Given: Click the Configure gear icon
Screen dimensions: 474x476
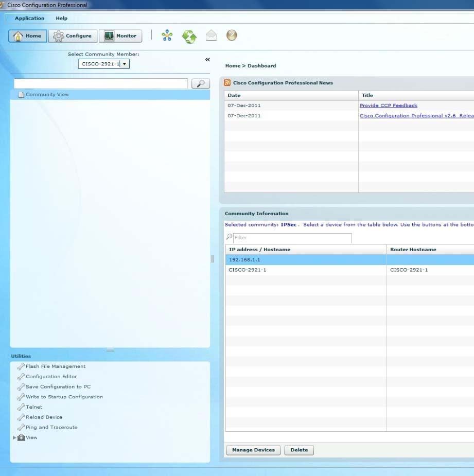Looking at the screenshot, I should click(58, 36).
